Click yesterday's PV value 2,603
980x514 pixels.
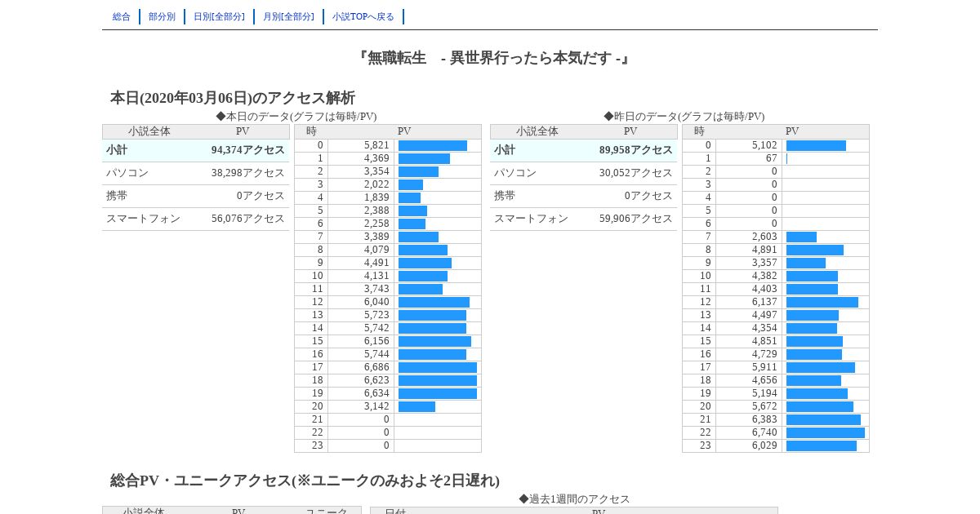click(x=764, y=237)
